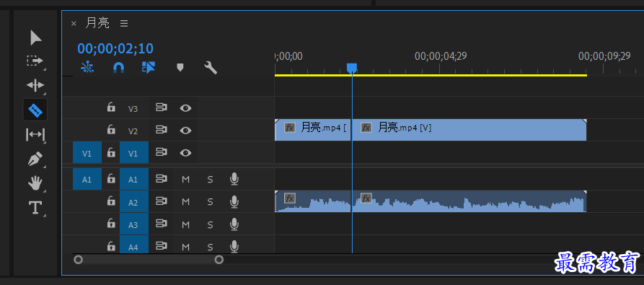Solo track A4
Viewport: 644px width, 285px height.
click(210, 247)
